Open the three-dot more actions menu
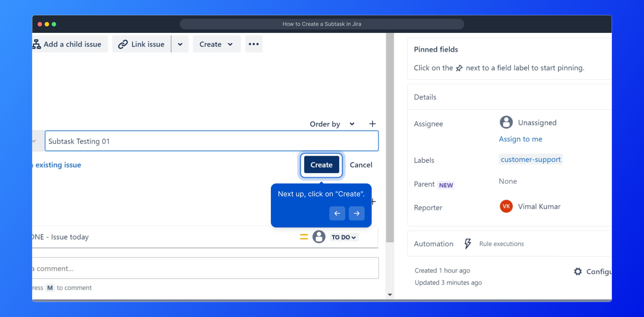The width and height of the screenshot is (644, 317). pos(254,44)
